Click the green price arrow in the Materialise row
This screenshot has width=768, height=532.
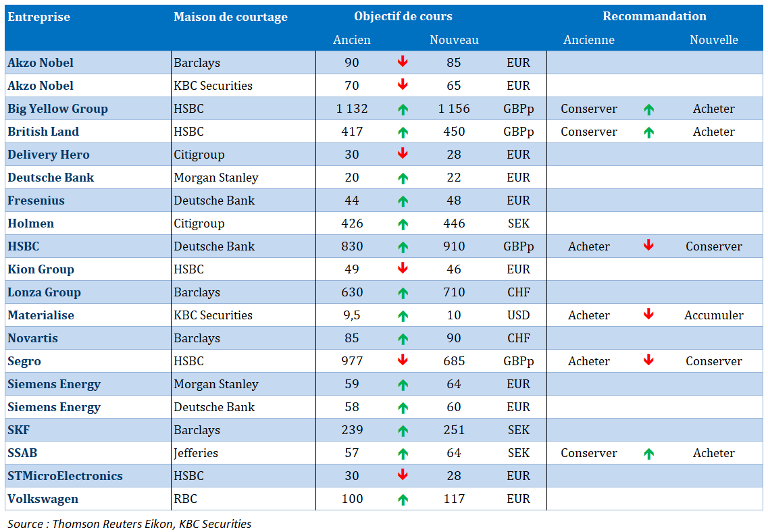pyautogui.click(x=403, y=316)
